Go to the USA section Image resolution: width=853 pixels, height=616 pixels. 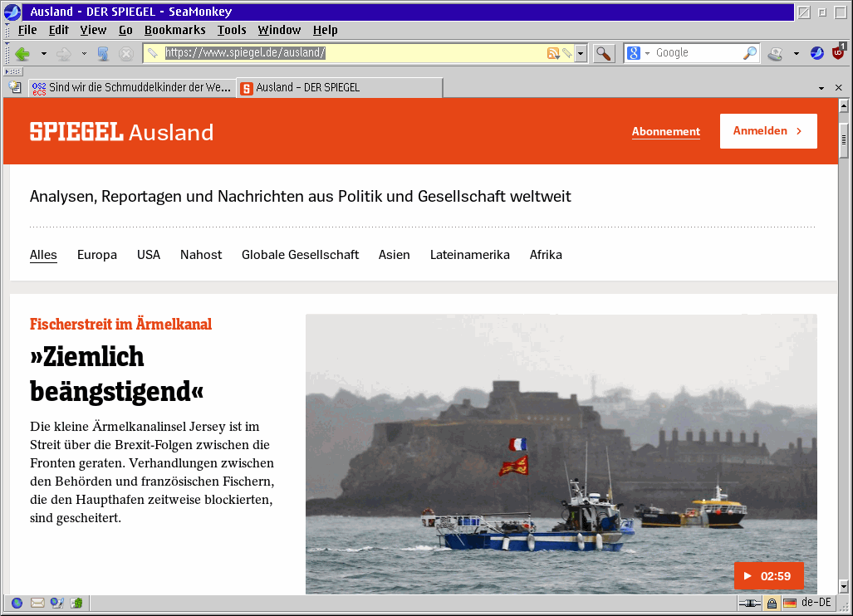[x=149, y=255]
